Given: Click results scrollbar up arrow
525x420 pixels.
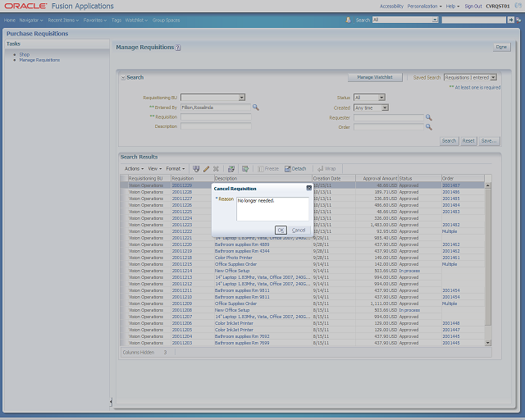Looking at the screenshot, I should (488, 185).
